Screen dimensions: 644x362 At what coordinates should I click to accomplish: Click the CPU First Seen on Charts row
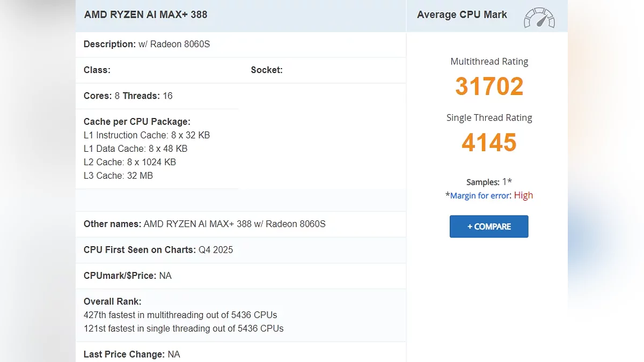158,250
